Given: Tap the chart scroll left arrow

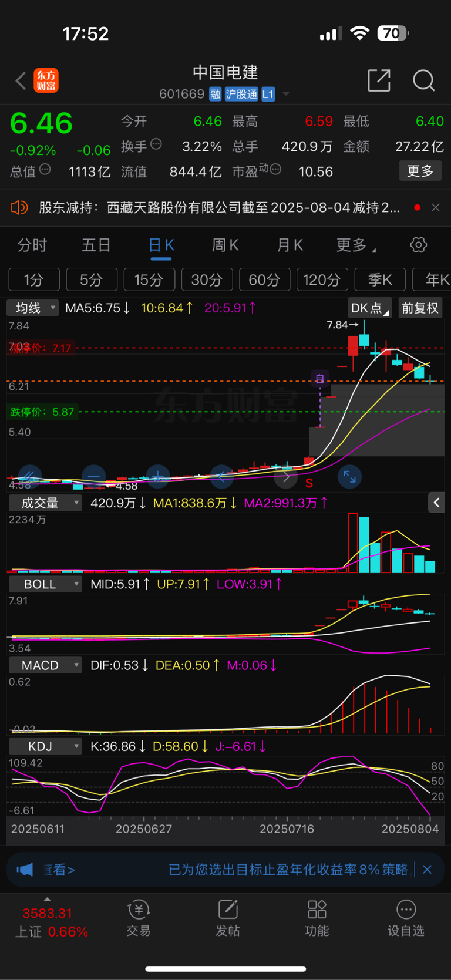Looking at the screenshot, I should point(221,476).
